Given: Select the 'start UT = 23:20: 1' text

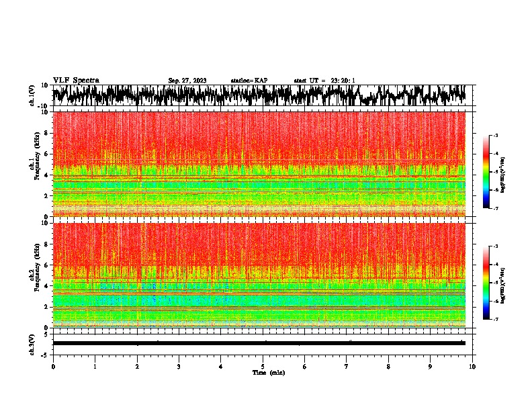Looking at the screenshot, I should (324, 81).
